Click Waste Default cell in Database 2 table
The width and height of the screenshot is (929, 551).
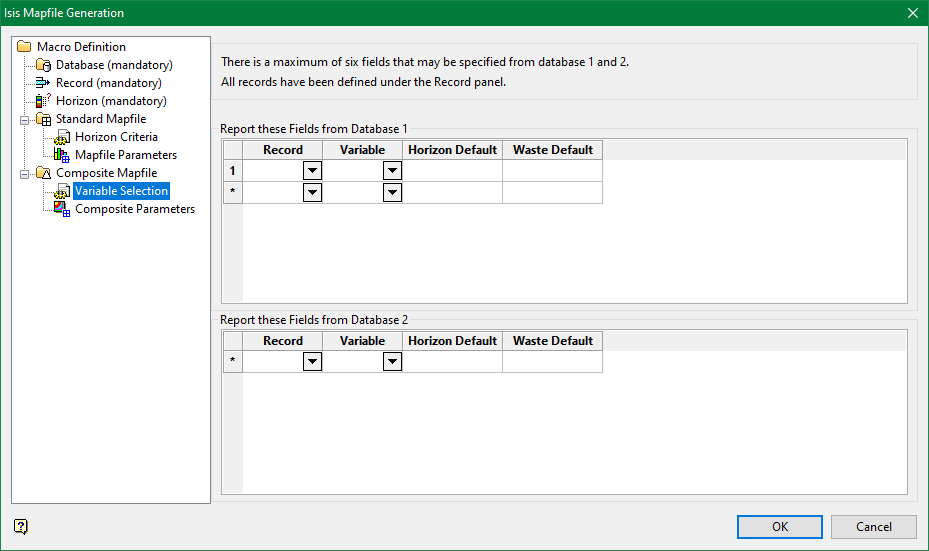click(553, 361)
